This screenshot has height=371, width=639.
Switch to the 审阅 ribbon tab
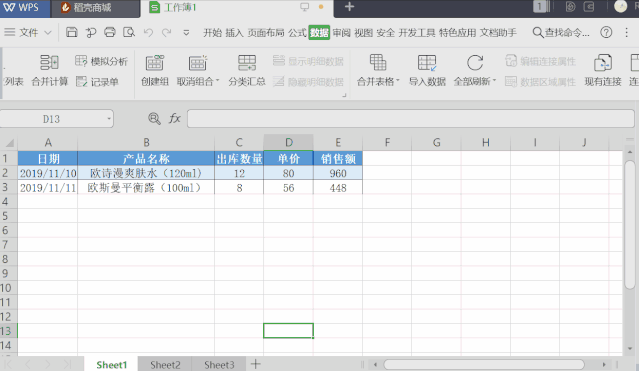coord(341,33)
